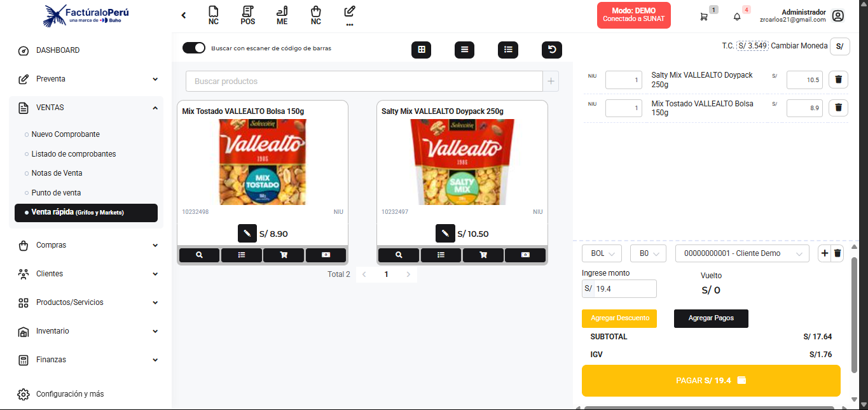Open Punto de venta
868x410 pixels.
pos(56,193)
